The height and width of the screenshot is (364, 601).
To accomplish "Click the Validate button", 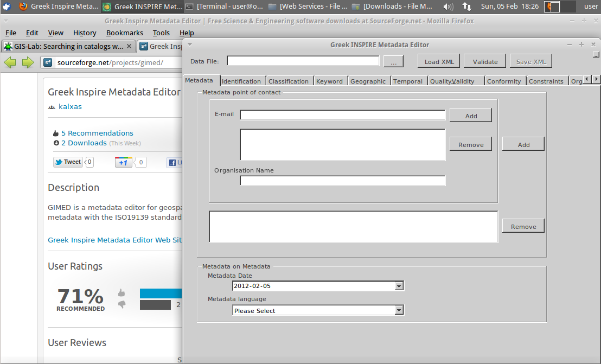I will [x=485, y=61].
